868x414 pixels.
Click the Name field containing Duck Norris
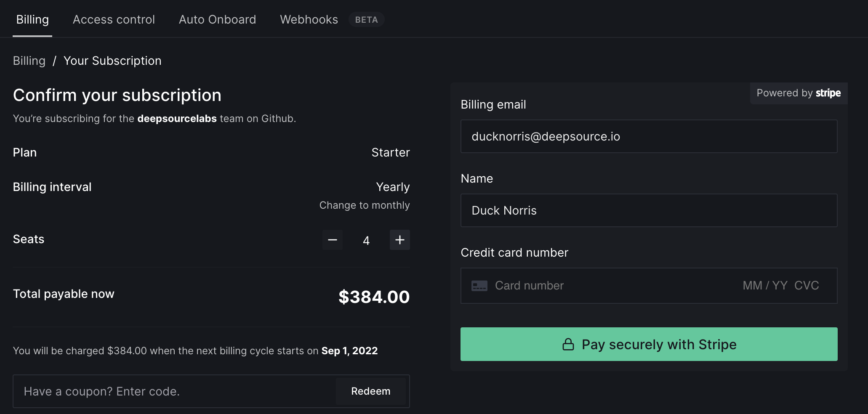click(x=648, y=210)
